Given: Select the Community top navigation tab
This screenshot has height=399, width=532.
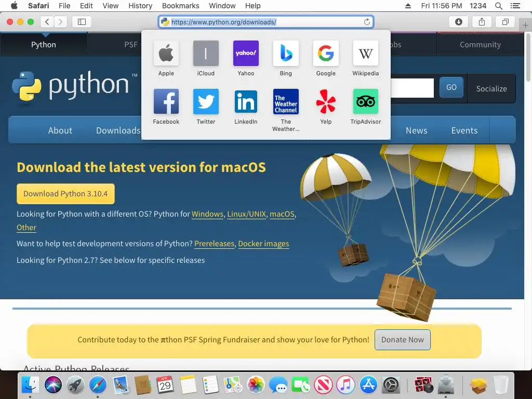Looking at the screenshot, I should click(480, 45).
